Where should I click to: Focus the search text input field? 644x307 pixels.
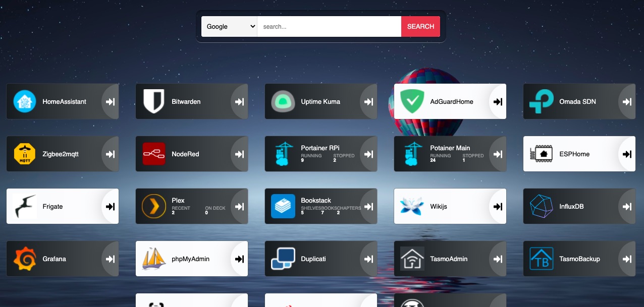329,27
